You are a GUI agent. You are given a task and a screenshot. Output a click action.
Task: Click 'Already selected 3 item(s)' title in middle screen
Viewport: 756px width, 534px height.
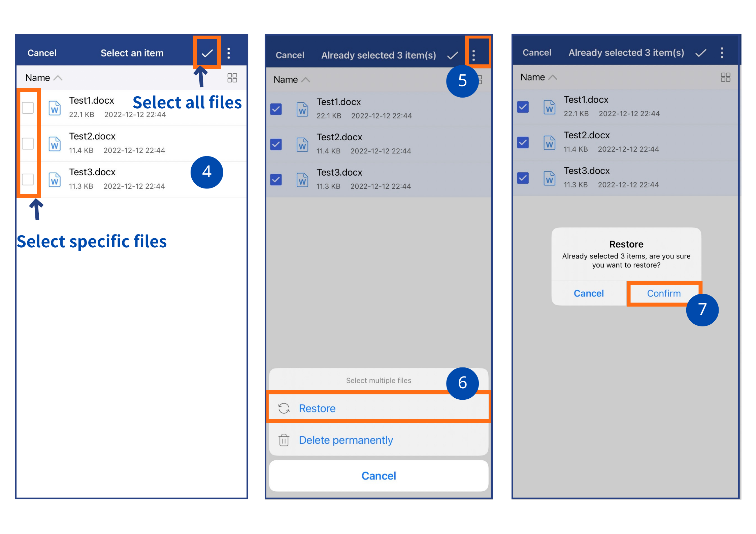[x=379, y=56]
